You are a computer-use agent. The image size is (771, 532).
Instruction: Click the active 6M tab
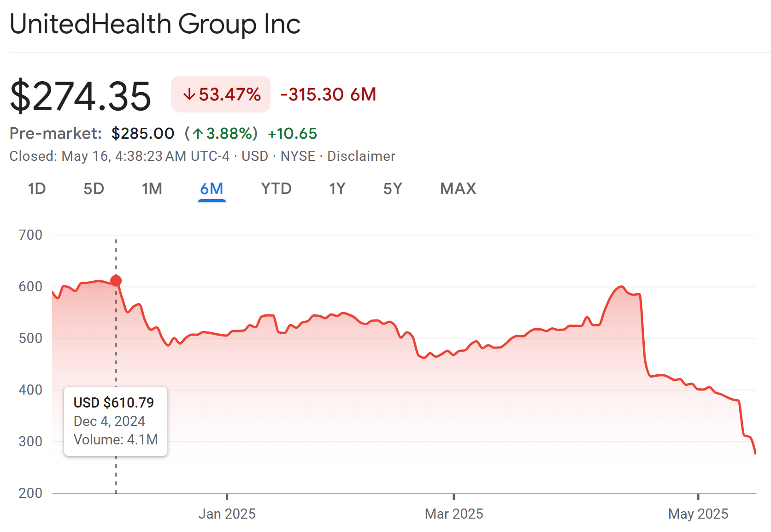(212, 189)
